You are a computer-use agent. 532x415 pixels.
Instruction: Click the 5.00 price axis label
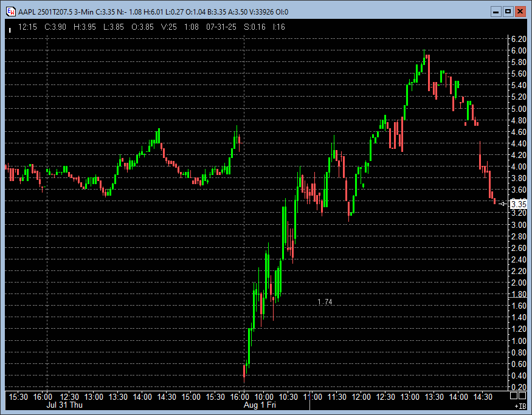tap(519, 109)
